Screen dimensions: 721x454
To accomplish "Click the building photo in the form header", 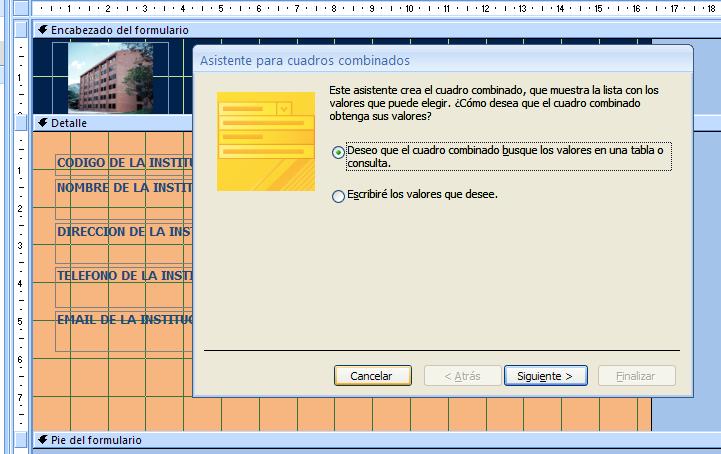I will click(111, 78).
